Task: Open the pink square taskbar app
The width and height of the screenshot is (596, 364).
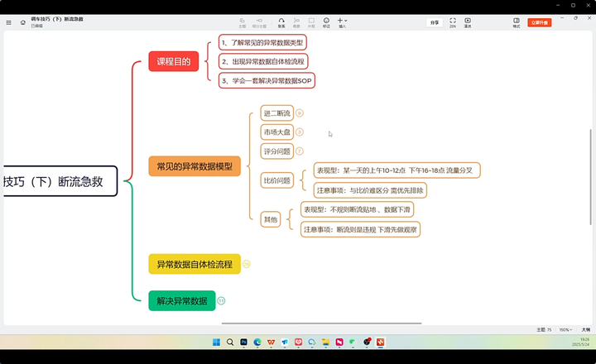Action: (x=339, y=342)
